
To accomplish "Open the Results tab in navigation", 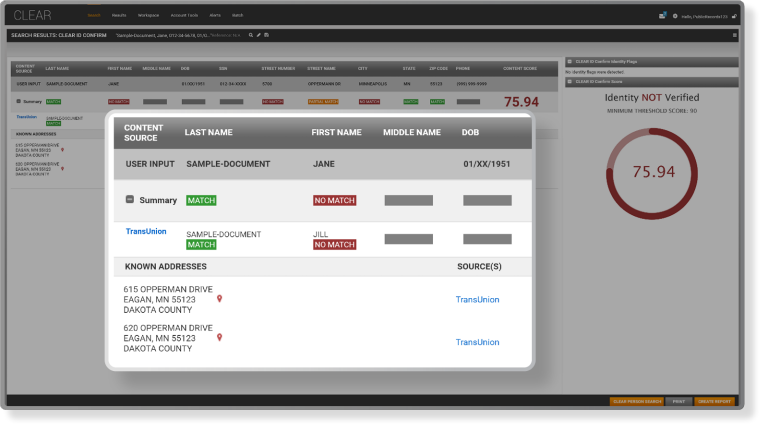I will tap(119, 16).
